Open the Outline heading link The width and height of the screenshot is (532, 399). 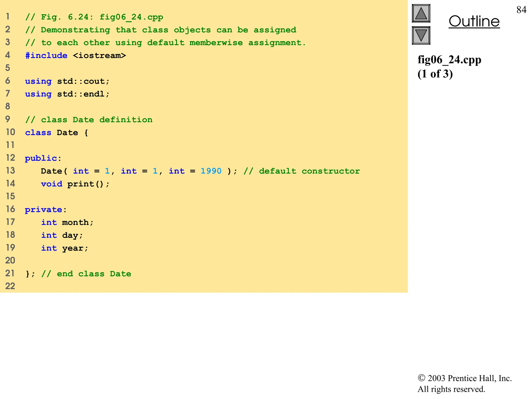[474, 21]
